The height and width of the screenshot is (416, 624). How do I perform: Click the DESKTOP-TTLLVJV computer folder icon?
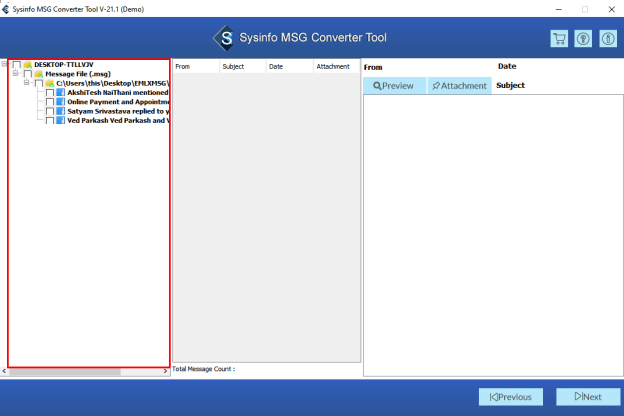point(27,64)
